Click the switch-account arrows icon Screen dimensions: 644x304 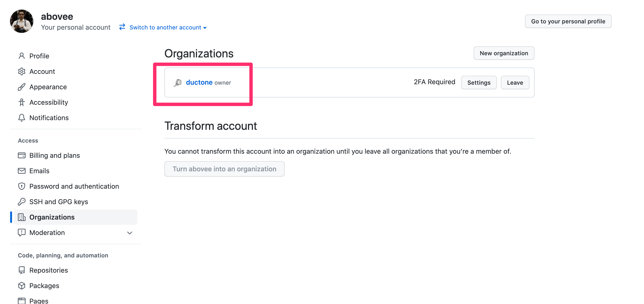(122, 27)
